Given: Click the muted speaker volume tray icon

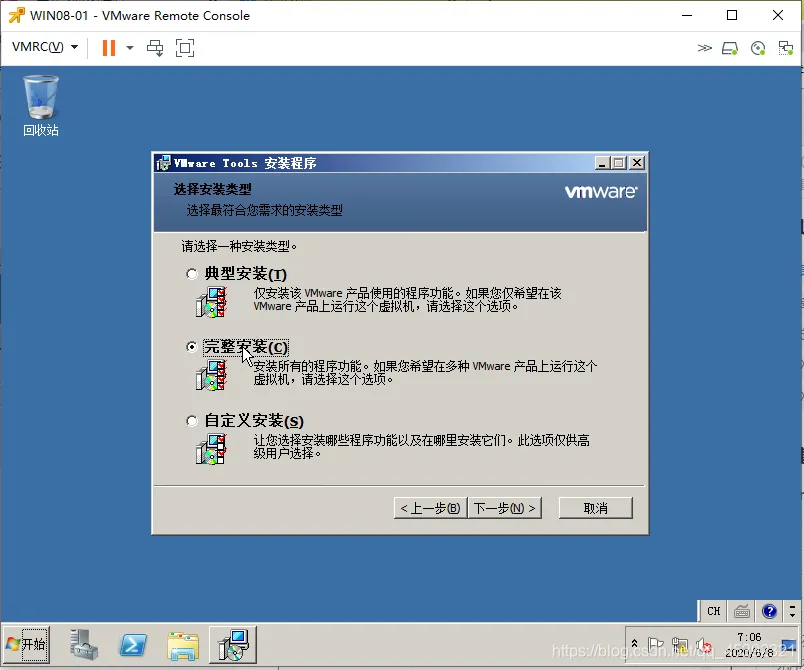Looking at the screenshot, I should [703, 644].
